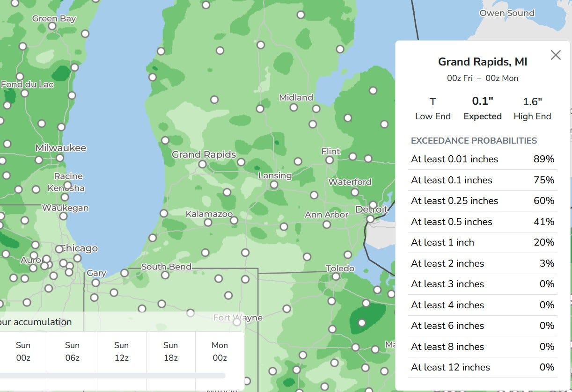
Task: Select the Waukegan station marker
Action: (x=63, y=216)
